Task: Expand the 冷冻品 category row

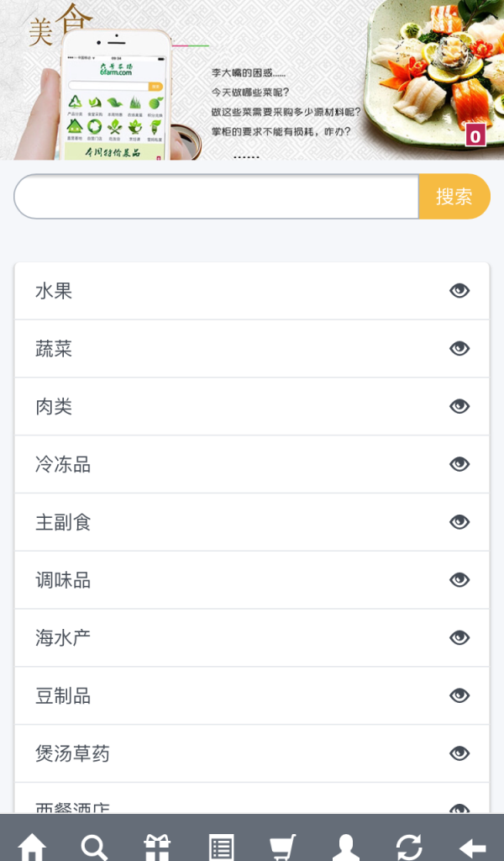Action: click(x=252, y=463)
